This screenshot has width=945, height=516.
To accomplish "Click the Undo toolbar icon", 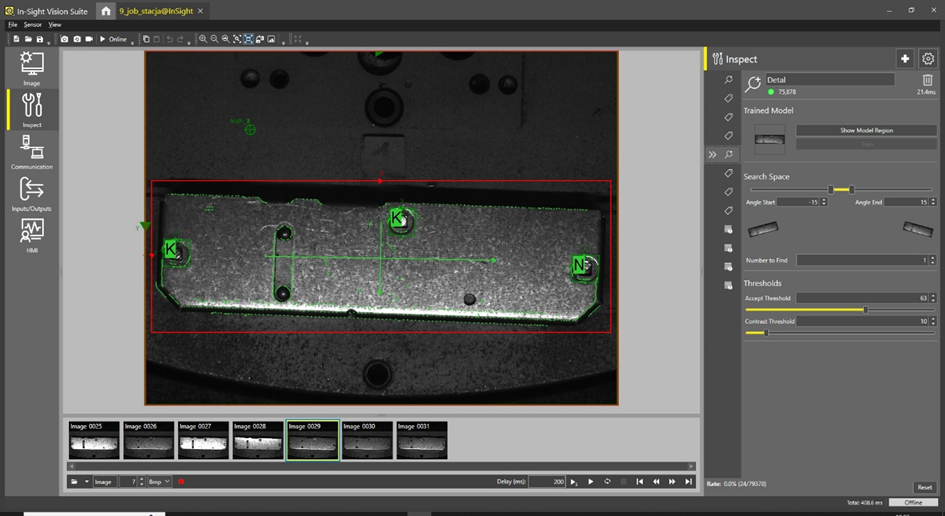I will click(x=169, y=39).
